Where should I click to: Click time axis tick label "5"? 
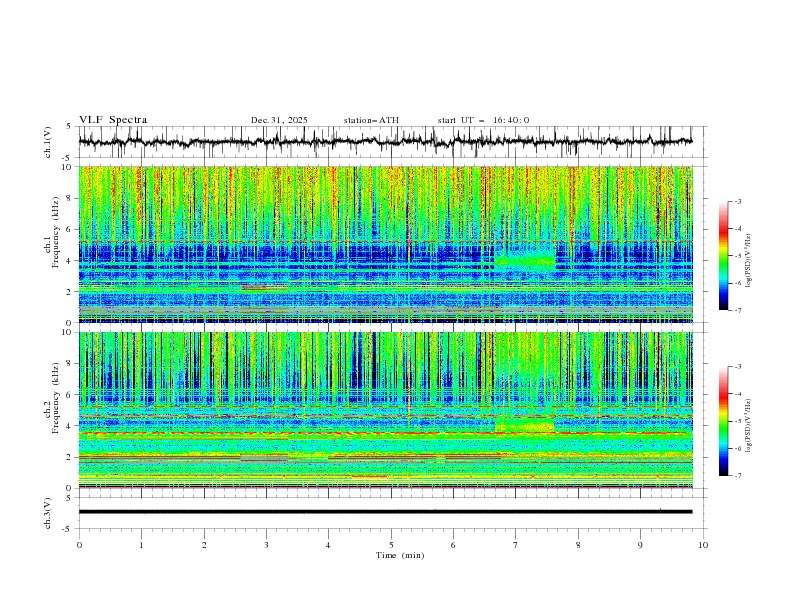click(391, 545)
